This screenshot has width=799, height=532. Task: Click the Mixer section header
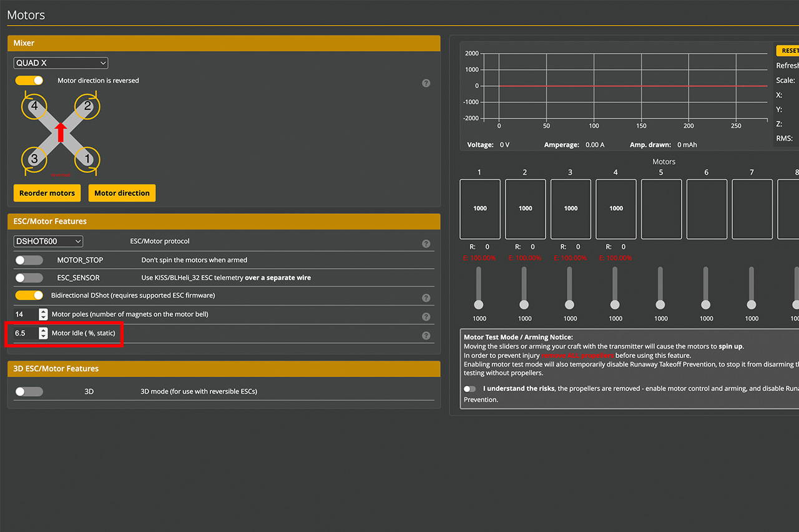[x=224, y=43]
